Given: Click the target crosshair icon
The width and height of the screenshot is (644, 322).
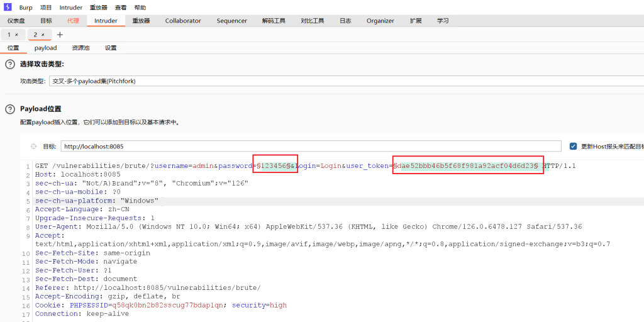Looking at the screenshot, I should tap(33, 147).
